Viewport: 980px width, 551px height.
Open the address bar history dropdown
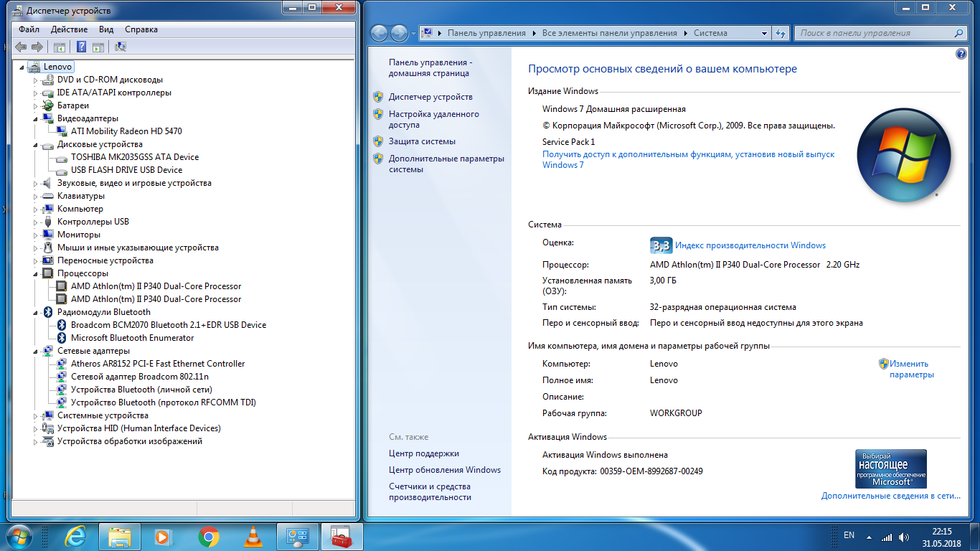765,33
